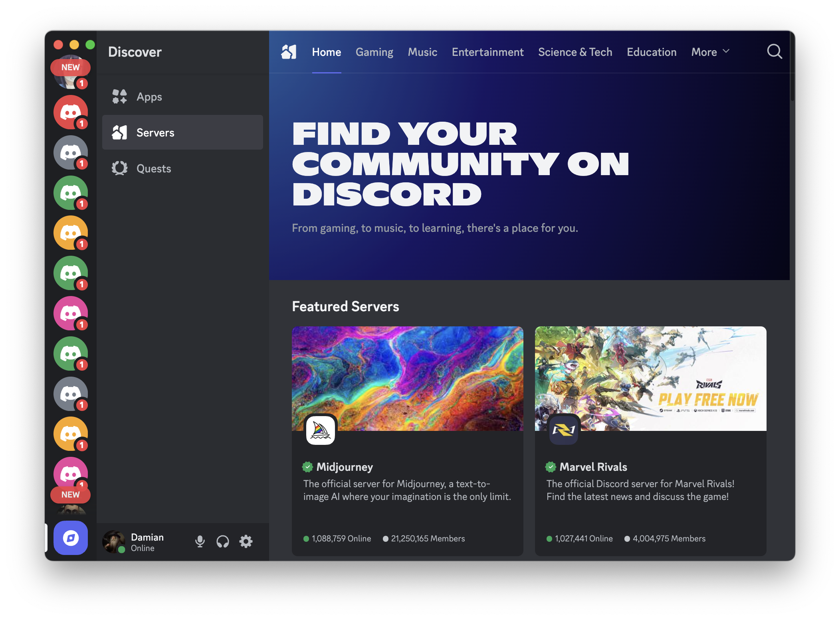Mute the microphone

[200, 541]
